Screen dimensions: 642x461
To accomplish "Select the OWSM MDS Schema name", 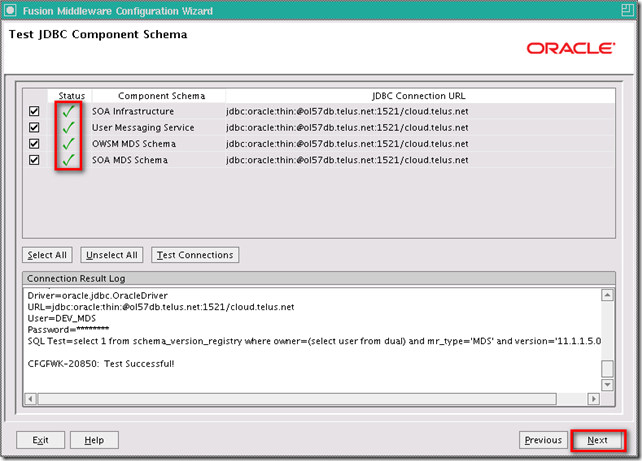I will [134, 144].
